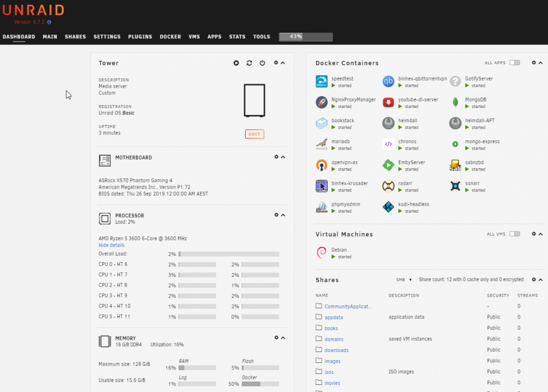The height and width of the screenshot is (392, 548).
Task: Open the CommunityApplicat... share link
Action: pos(348,306)
